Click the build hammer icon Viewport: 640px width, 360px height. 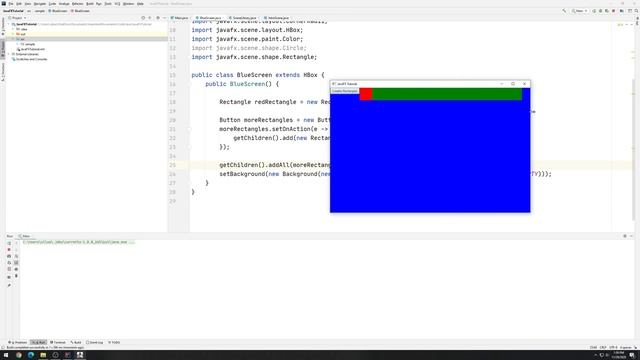[x=564, y=11]
